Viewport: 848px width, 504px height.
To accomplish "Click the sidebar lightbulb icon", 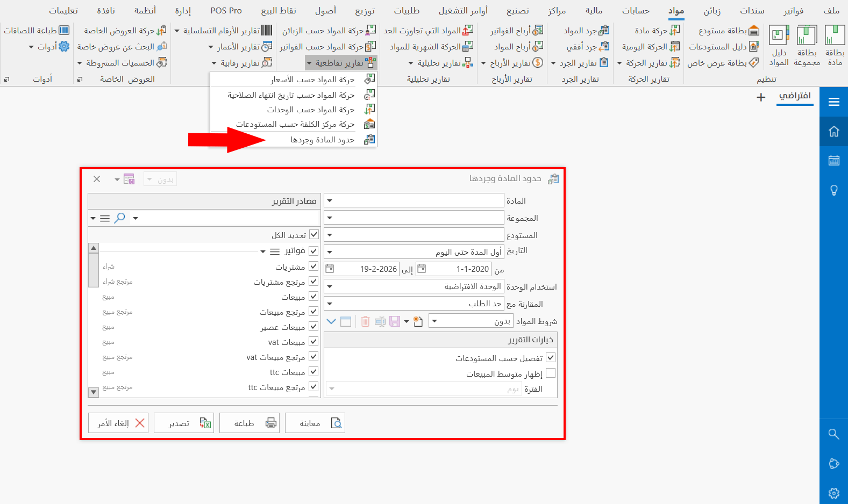I will click(x=833, y=190).
